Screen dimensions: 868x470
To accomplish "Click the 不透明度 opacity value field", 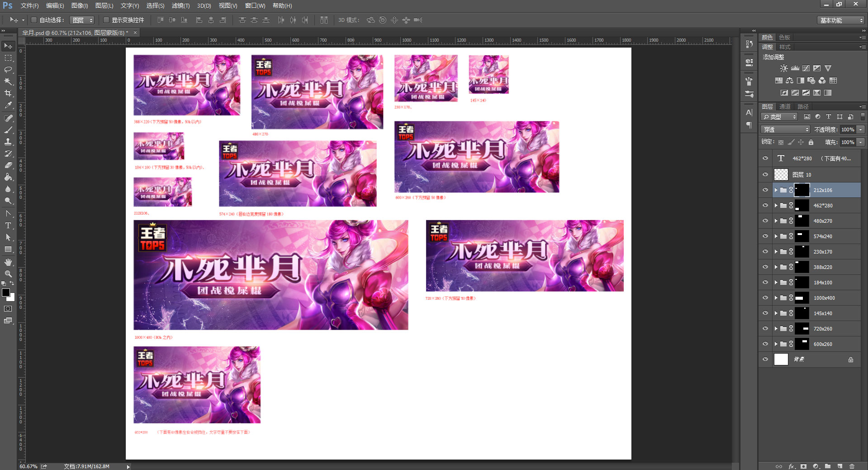I will [848, 129].
